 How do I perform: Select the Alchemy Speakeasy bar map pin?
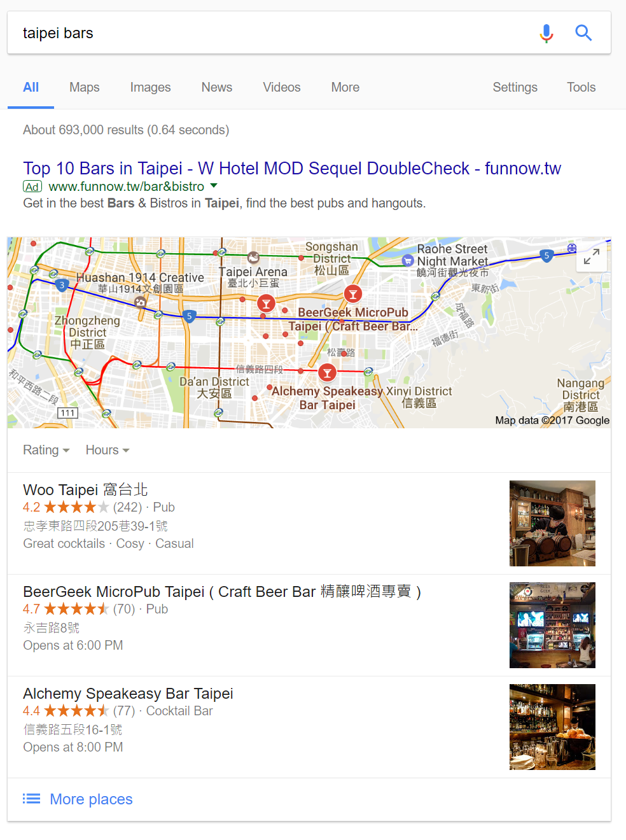(x=327, y=373)
